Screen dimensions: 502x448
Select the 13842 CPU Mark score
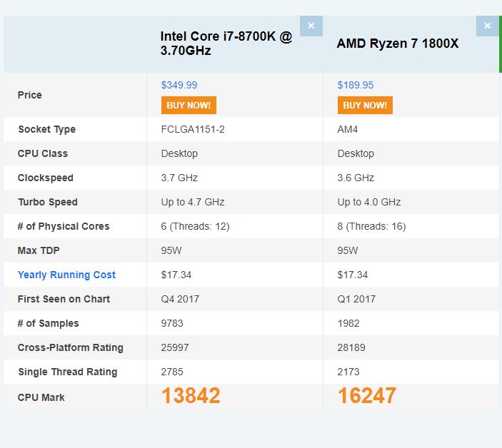pos(191,395)
